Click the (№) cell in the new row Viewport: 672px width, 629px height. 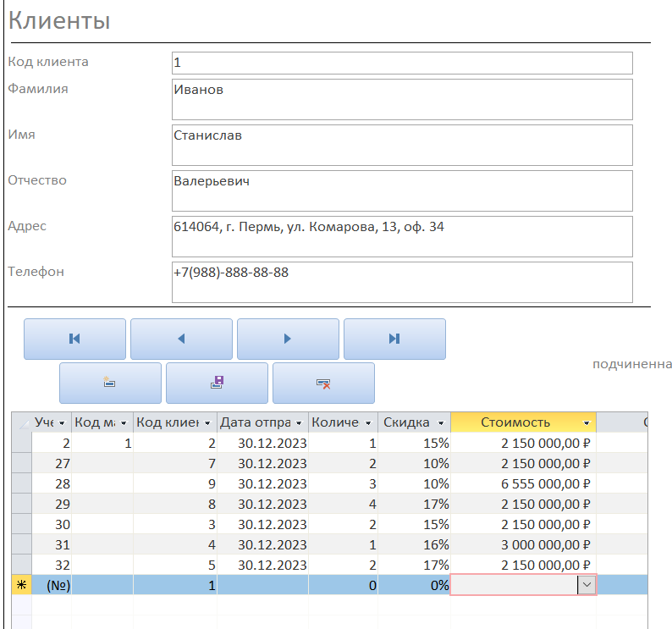click(x=52, y=585)
